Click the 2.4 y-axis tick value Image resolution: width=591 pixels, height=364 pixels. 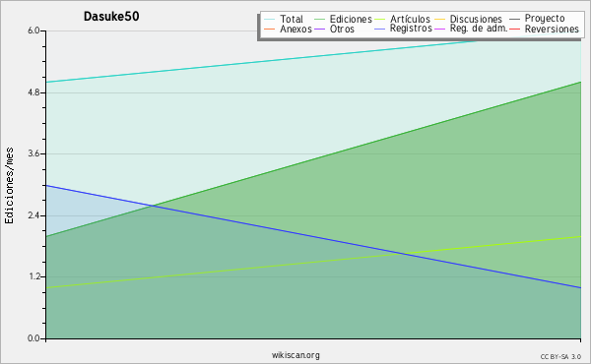(33, 215)
